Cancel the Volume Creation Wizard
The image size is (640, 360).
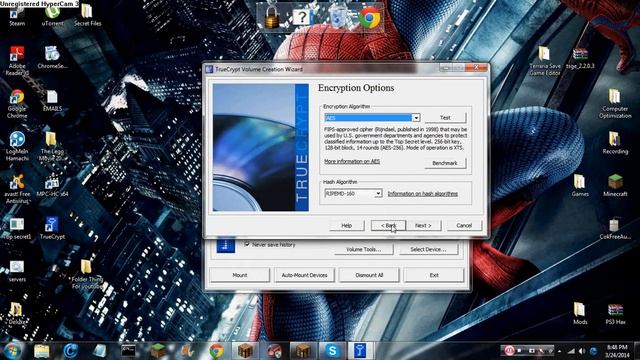click(464, 225)
